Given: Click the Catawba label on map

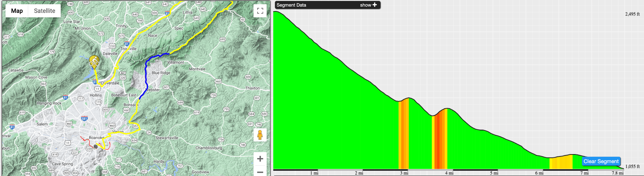Looking at the screenshot, I should pos(16,70).
